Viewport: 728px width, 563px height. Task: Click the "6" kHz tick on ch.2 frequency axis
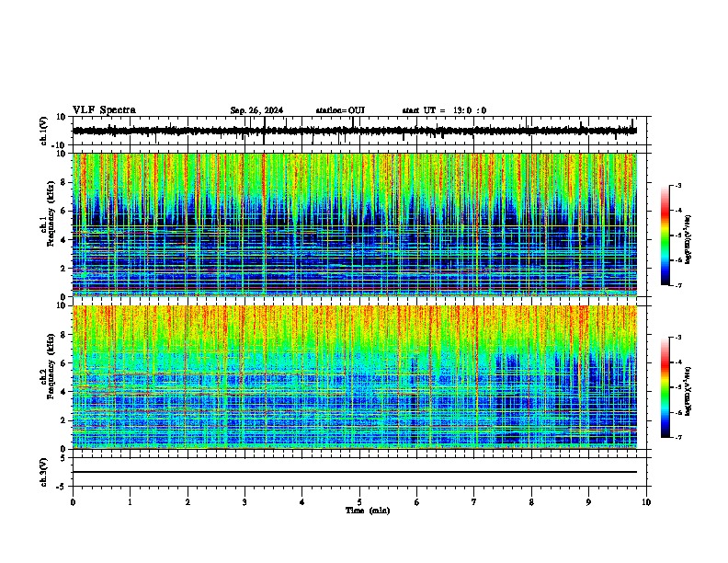point(63,362)
